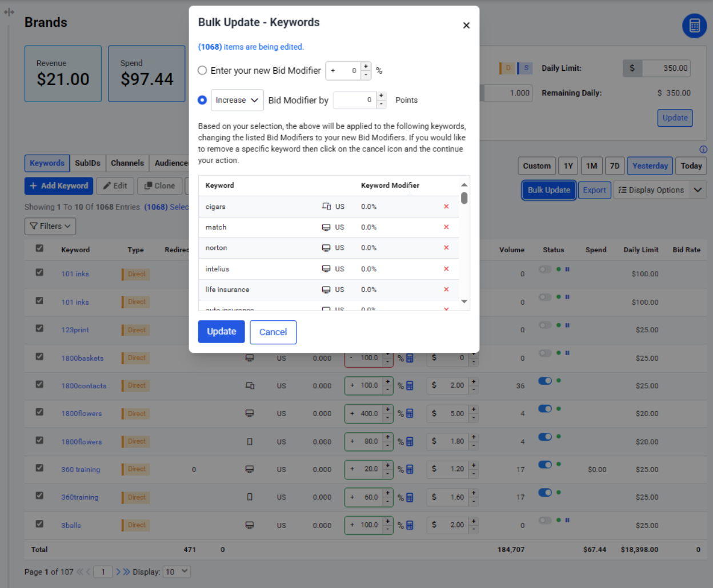Screen dimensions: 713x588
Task: Click the keyword list scrollbar thumb
Action: [x=464, y=198]
